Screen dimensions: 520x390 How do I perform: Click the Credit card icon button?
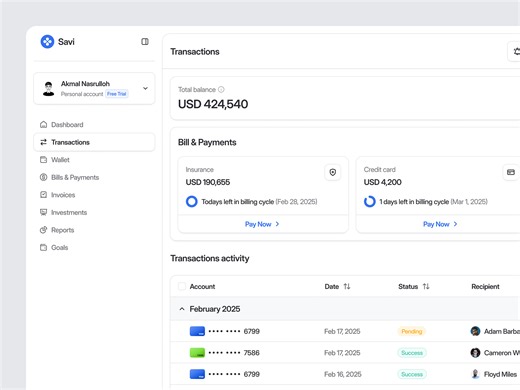coord(511,172)
